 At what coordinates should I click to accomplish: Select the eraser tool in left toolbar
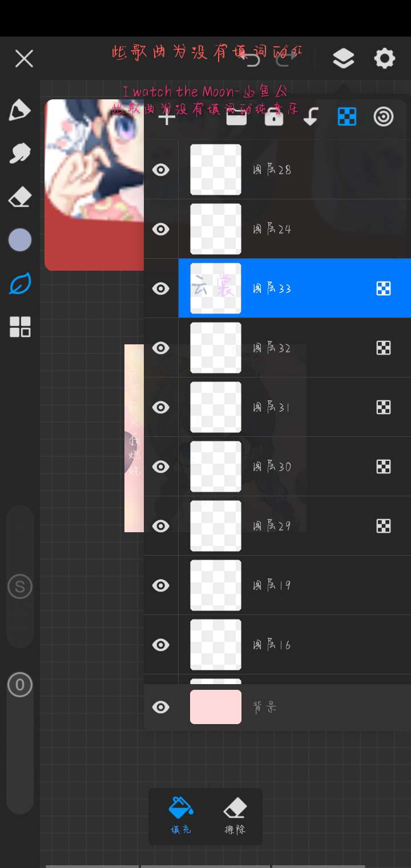click(19, 198)
